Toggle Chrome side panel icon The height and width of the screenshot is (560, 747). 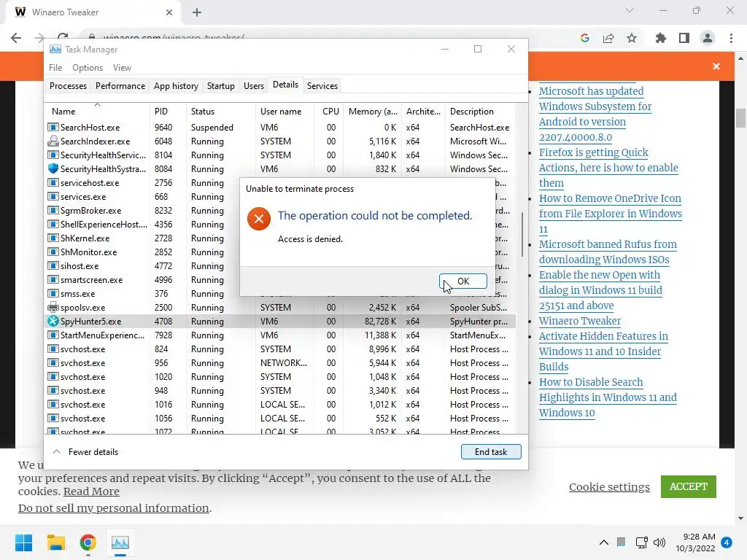click(x=684, y=38)
